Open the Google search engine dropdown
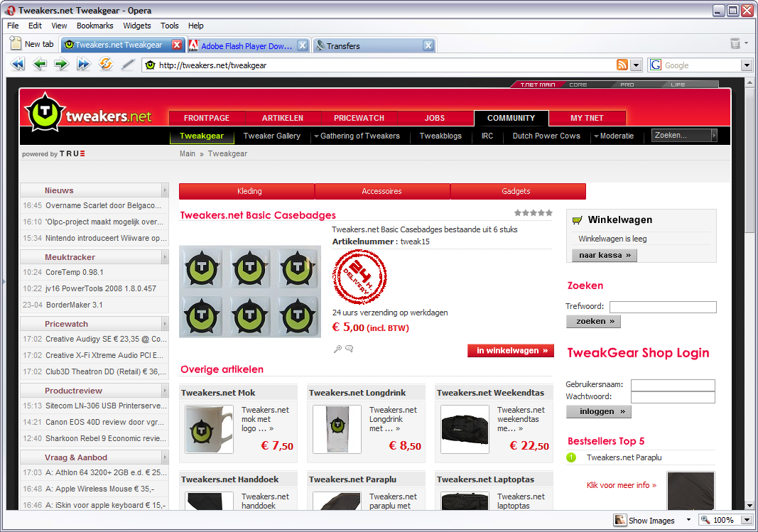758x532 pixels. [747, 65]
